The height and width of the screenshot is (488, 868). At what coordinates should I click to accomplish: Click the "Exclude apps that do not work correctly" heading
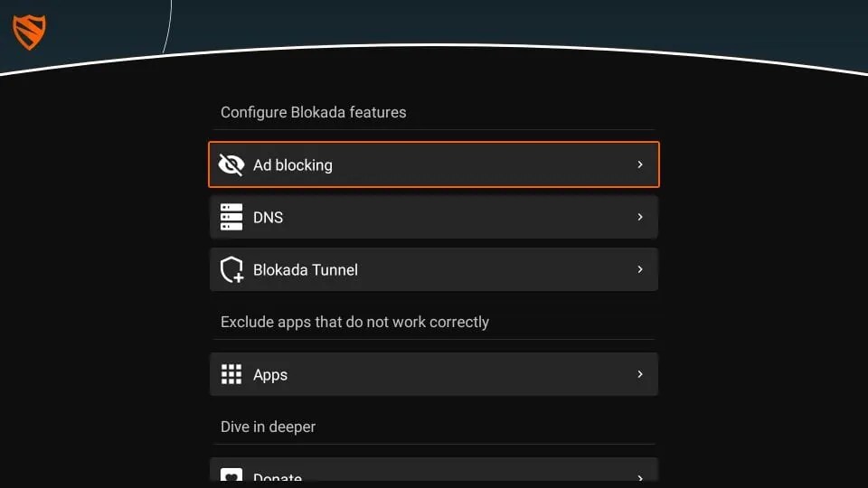click(354, 322)
